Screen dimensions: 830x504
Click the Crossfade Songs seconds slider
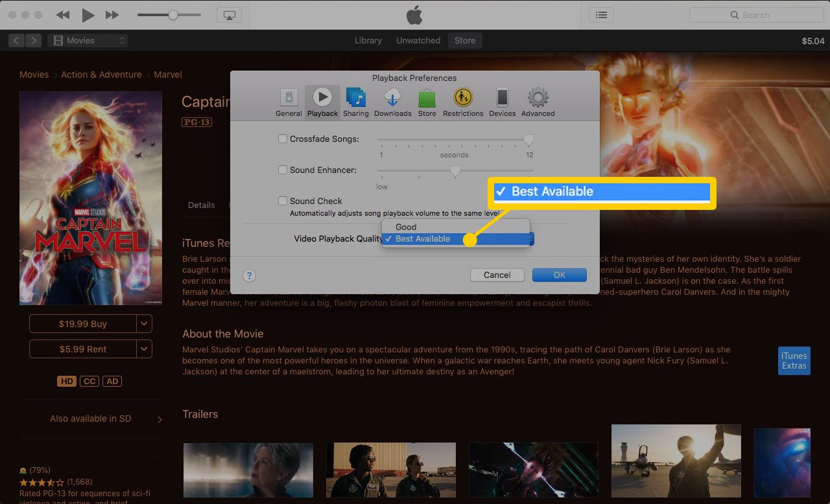pos(455,139)
